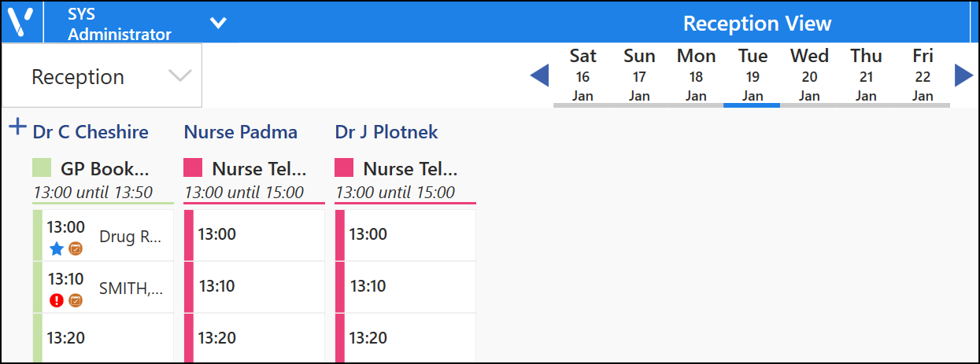Expand SYS Administrator user dropdown chevron

click(218, 23)
